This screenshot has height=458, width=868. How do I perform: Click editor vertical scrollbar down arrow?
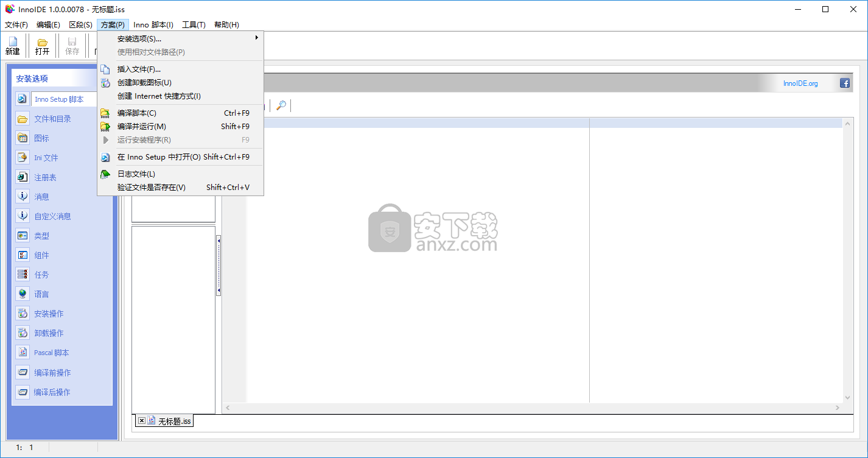pyautogui.click(x=848, y=398)
